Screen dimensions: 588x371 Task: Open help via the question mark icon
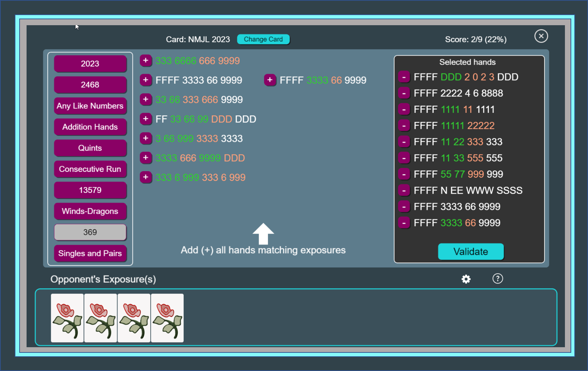tap(497, 279)
